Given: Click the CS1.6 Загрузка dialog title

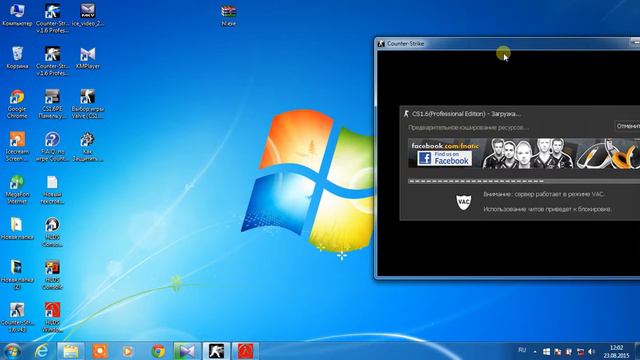Looking at the screenshot, I should coord(466,114).
